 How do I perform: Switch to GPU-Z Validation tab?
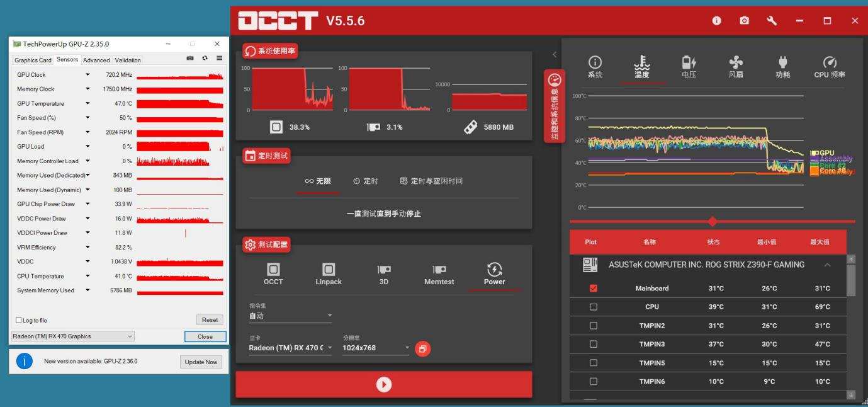(x=128, y=60)
